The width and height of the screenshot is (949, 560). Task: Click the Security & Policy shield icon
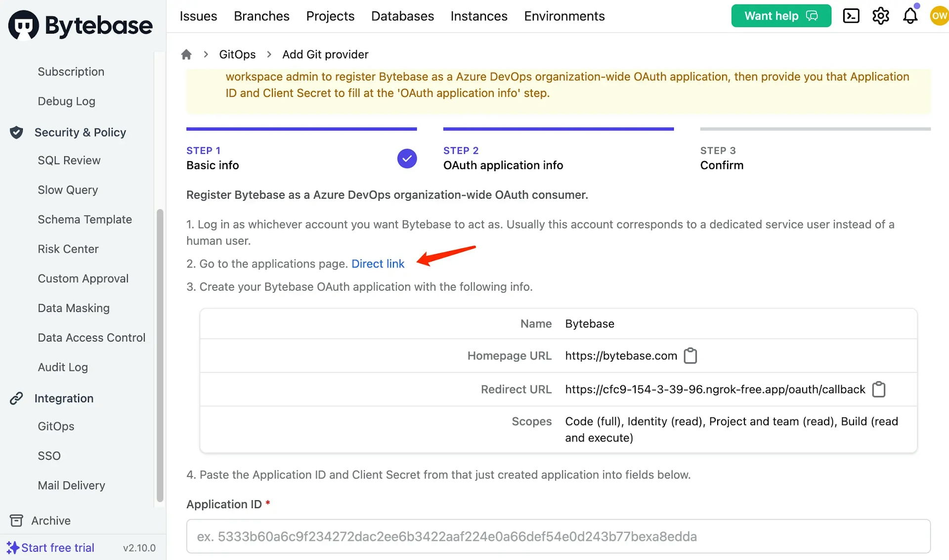point(17,132)
